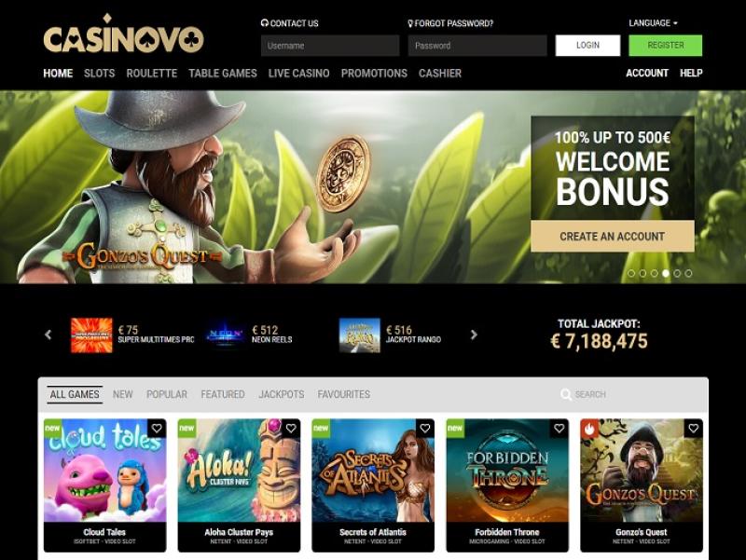Click heart icon on Forbidden Throne
746x560 pixels.
coord(559,429)
